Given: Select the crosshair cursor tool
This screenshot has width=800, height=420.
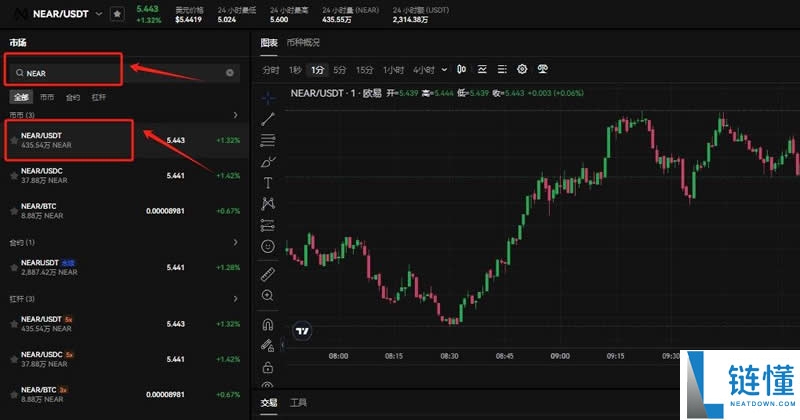Looking at the screenshot, I should pyautogui.click(x=268, y=97).
